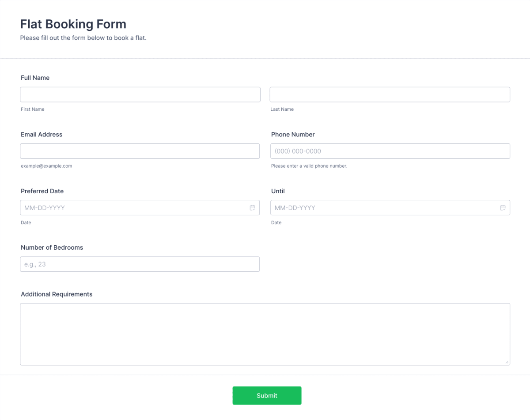
Task: Click the Number of Bedrooms label
Action: point(52,247)
